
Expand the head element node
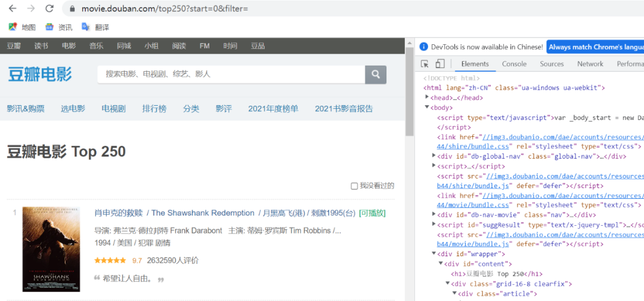tap(427, 97)
